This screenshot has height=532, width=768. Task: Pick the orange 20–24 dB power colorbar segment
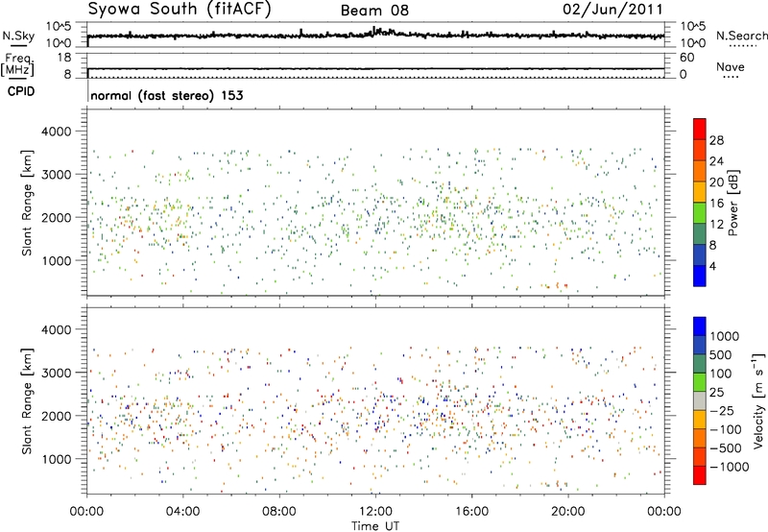click(x=700, y=172)
